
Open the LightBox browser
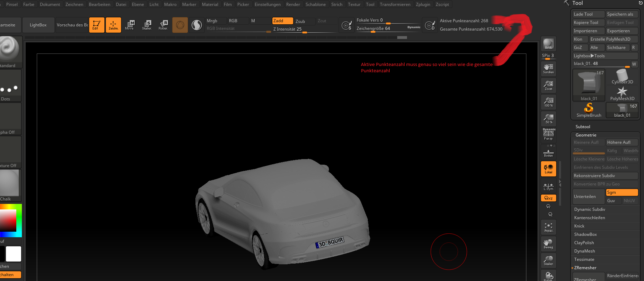point(38,25)
